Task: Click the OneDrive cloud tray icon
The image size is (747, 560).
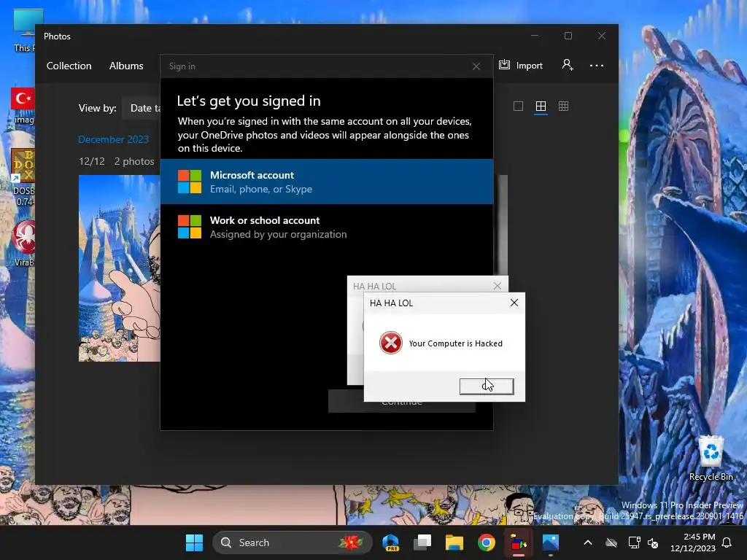Action: 611,542
